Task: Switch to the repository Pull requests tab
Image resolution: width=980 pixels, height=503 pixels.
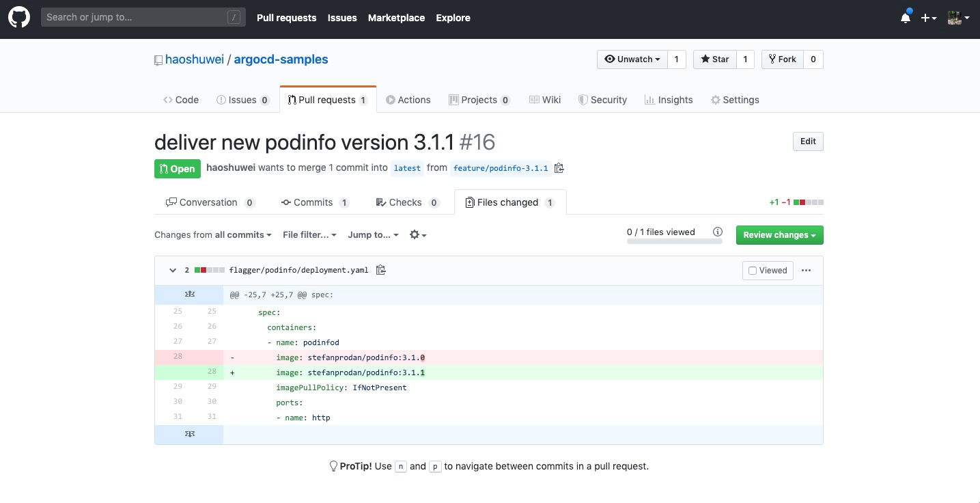Action: (328, 100)
